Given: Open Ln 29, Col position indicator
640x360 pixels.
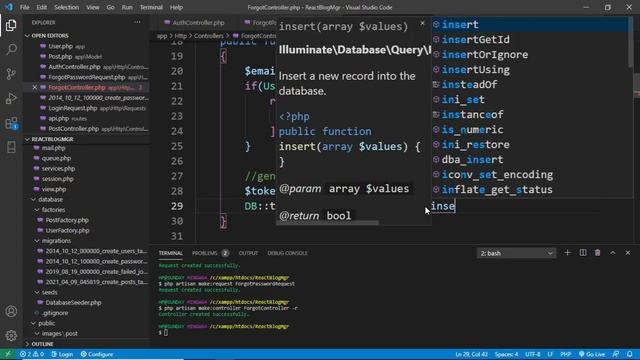Looking at the screenshot, I should 471,354.
